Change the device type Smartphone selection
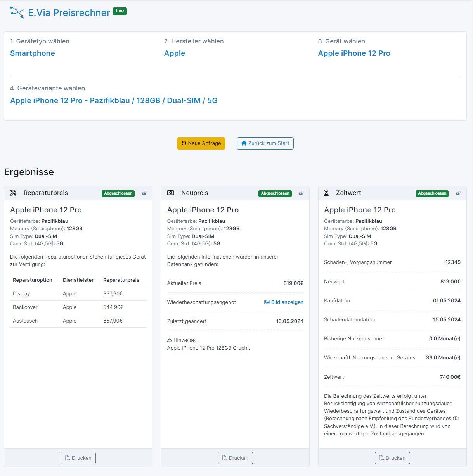Image resolution: width=473 pixels, height=476 pixels. coord(33,53)
